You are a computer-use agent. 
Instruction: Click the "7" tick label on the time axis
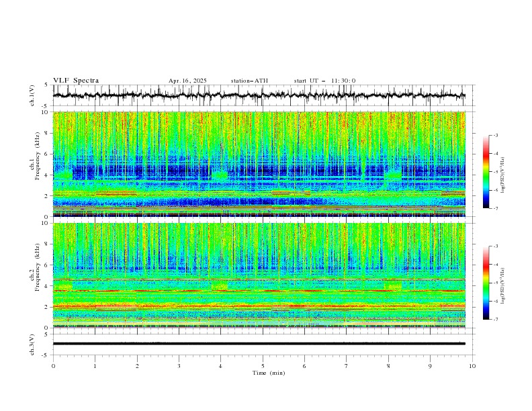(347, 366)
